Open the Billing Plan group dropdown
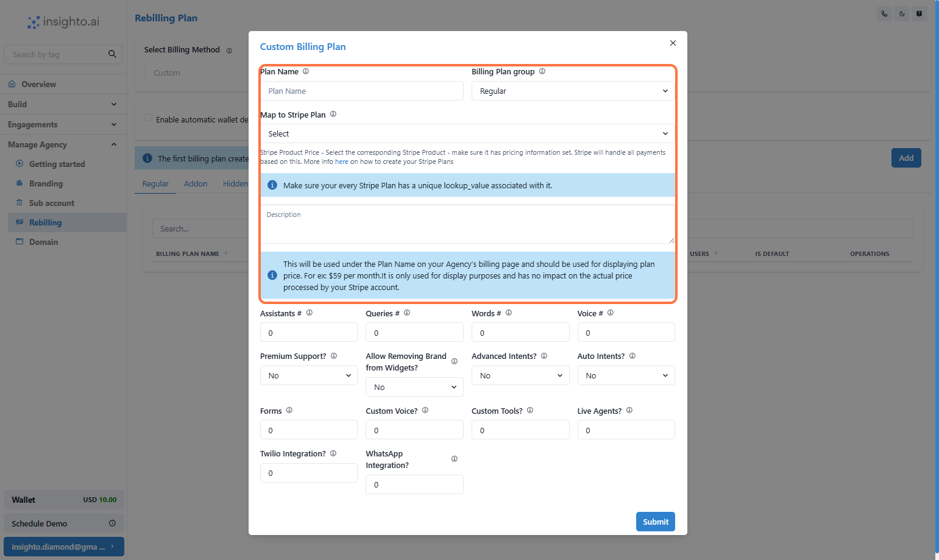 click(573, 91)
